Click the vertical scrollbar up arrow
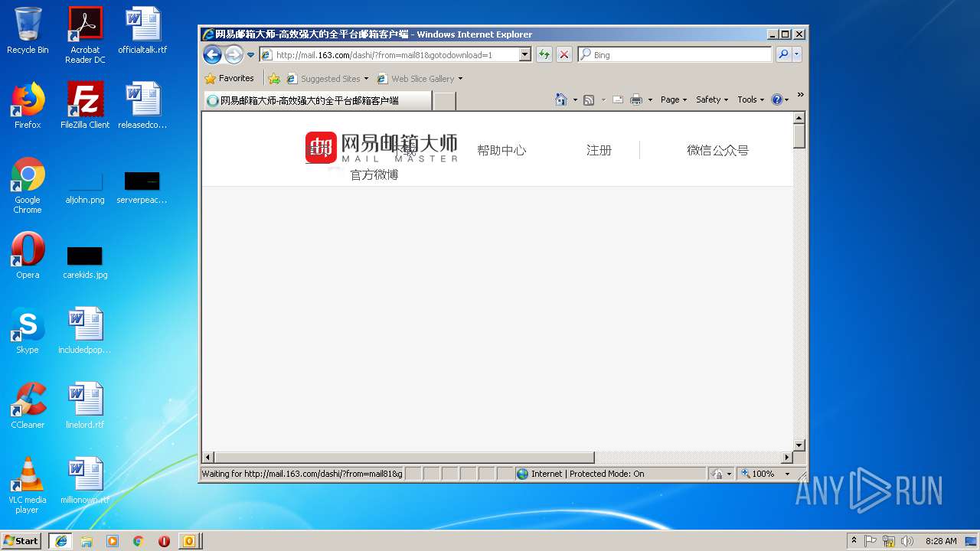The width and height of the screenshot is (980, 551). coord(799,118)
